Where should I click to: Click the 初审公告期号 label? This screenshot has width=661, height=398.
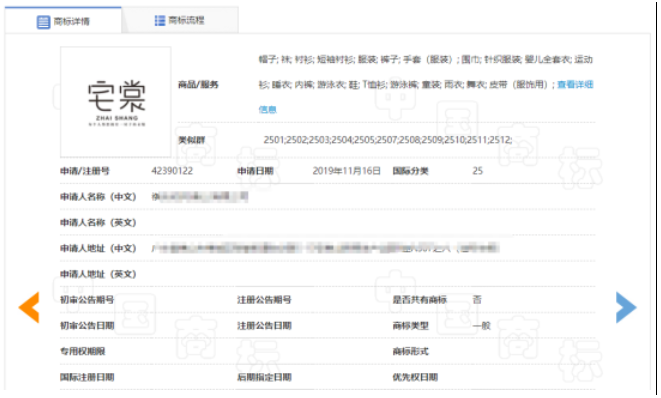pos(87,300)
